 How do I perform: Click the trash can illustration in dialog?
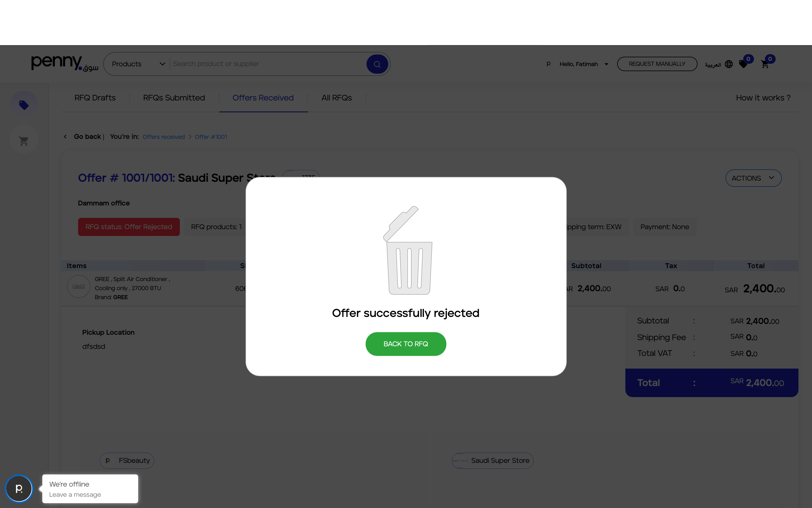tap(408, 250)
